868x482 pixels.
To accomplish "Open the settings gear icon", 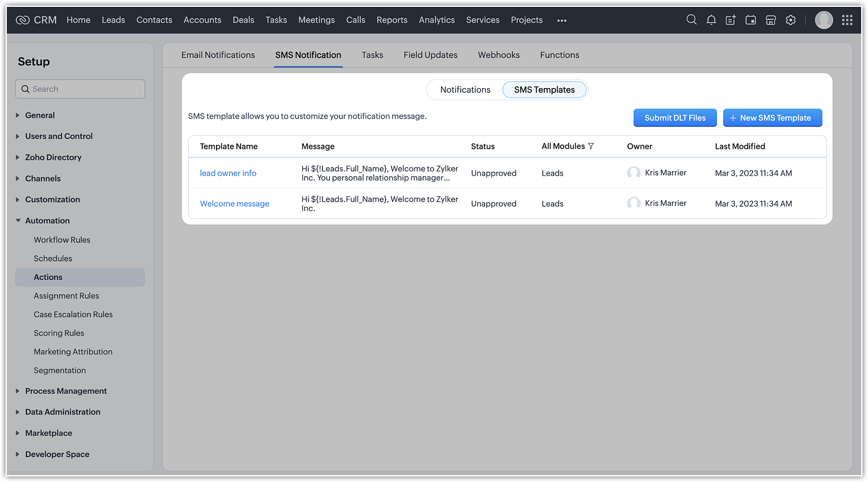I will (x=791, y=20).
